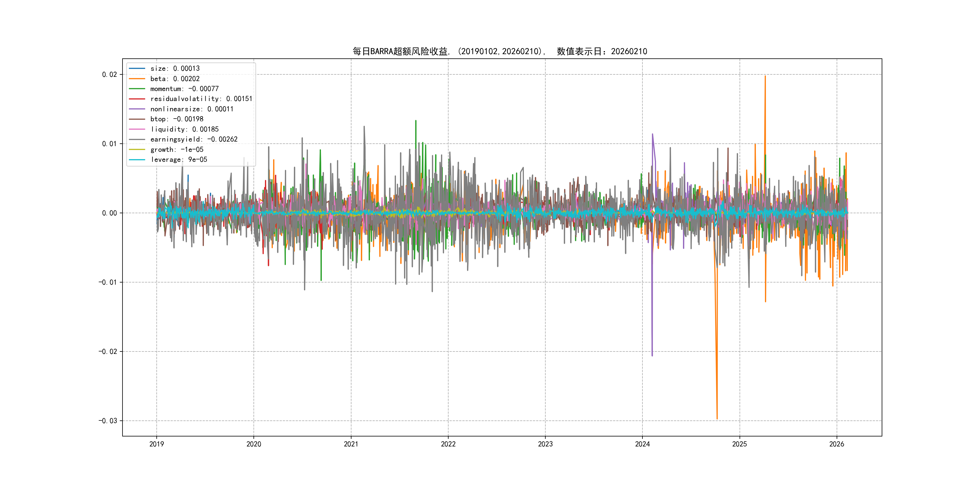Select the growth: -1e-05 legend label
Screen dimensions: 980x490
(x=177, y=149)
